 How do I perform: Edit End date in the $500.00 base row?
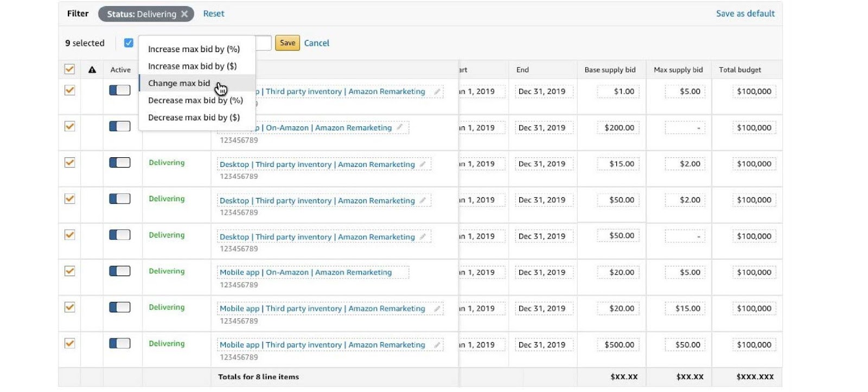tap(544, 345)
